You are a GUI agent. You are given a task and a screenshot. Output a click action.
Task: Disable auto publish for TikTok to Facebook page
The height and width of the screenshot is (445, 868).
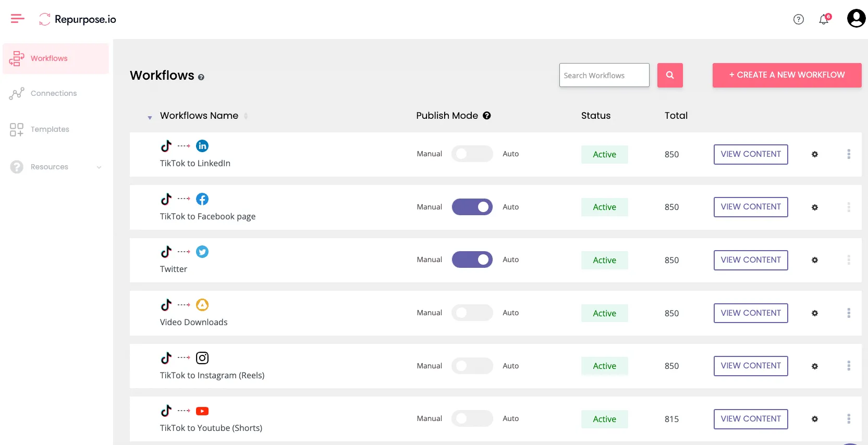472,207
